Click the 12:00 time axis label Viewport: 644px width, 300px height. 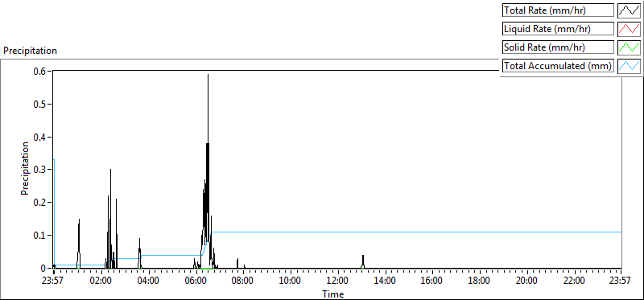coord(337,282)
